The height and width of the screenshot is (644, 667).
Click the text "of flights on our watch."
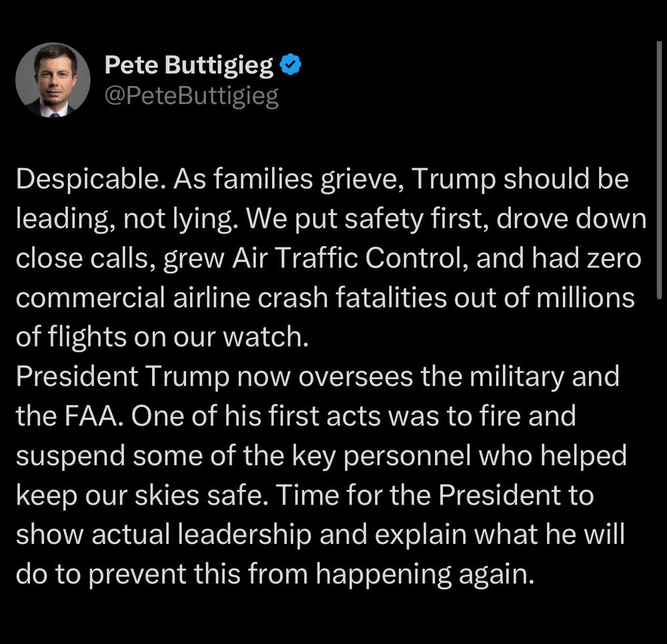click(162, 337)
